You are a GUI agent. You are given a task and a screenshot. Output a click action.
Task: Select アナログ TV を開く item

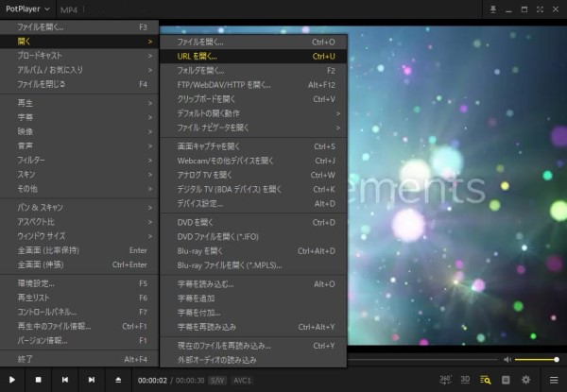click(x=253, y=175)
